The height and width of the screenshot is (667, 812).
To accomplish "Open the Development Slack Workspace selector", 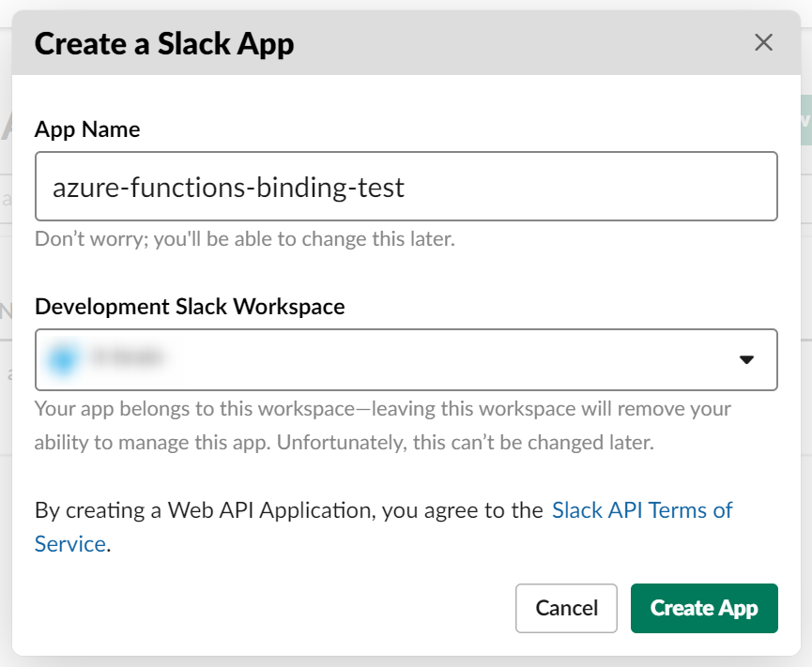I will pyautogui.click(x=406, y=359).
